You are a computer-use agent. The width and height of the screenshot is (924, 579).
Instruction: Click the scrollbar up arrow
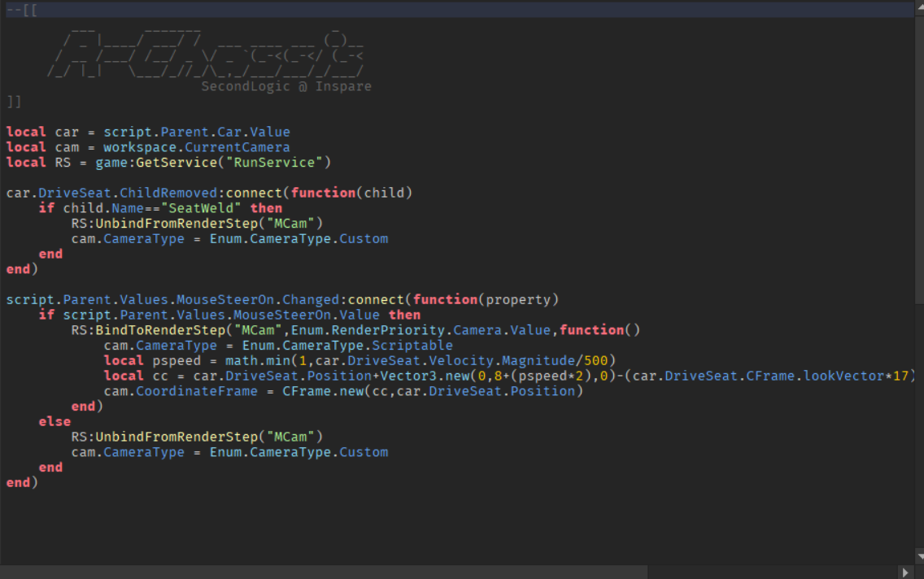point(917,7)
